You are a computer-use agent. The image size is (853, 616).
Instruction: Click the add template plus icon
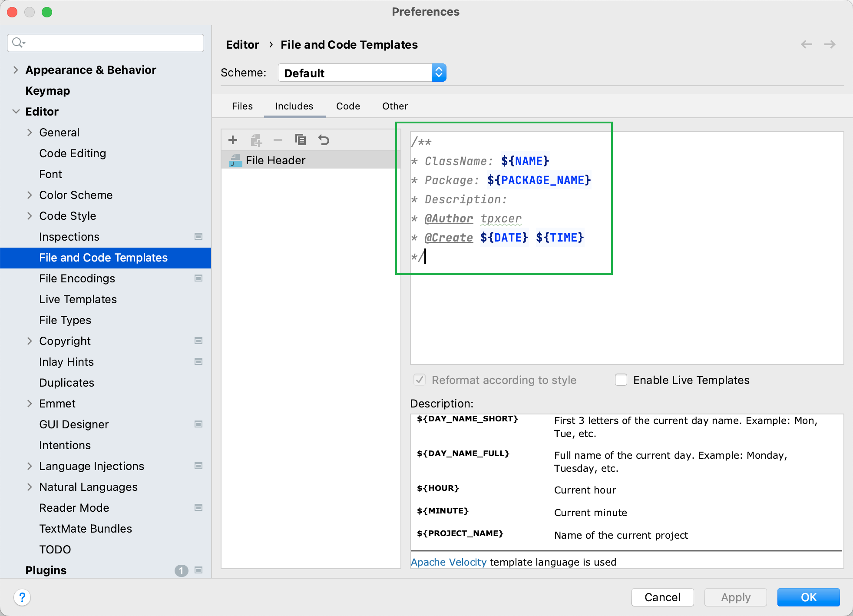[233, 140]
